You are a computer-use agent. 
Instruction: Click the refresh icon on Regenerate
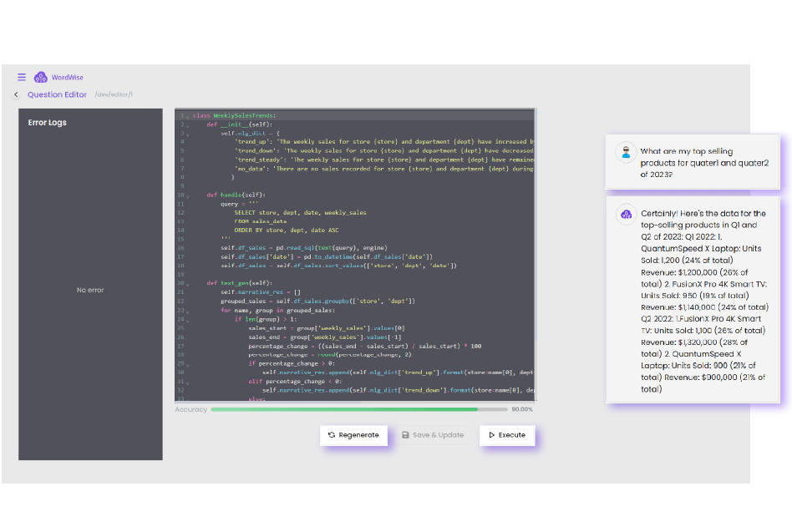point(332,435)
